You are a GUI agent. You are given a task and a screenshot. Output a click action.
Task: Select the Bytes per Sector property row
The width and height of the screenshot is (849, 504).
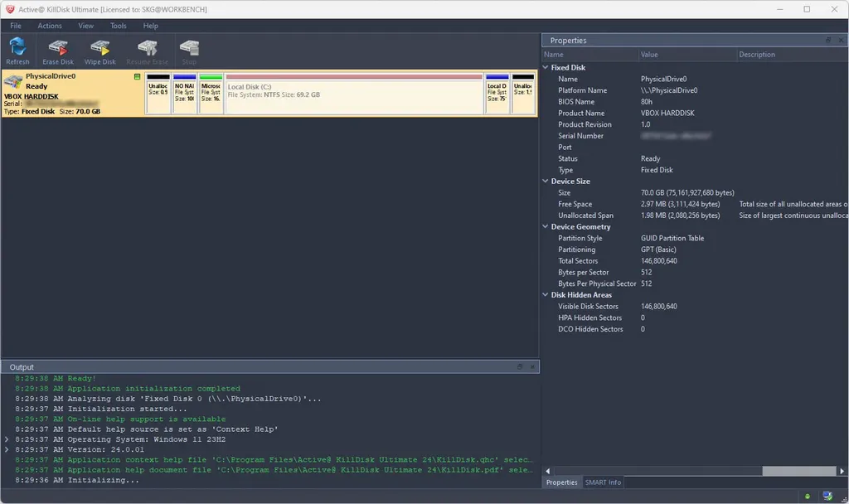[695, 272]
